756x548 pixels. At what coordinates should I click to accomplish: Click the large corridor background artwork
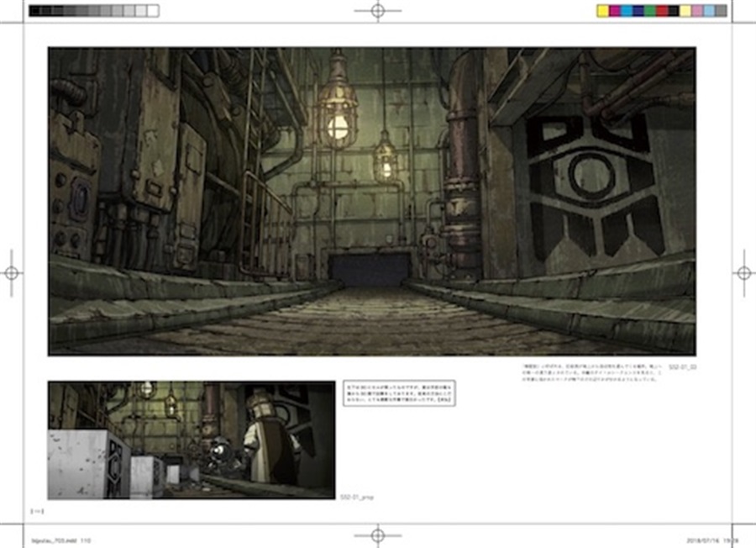[x=372, y=202]
